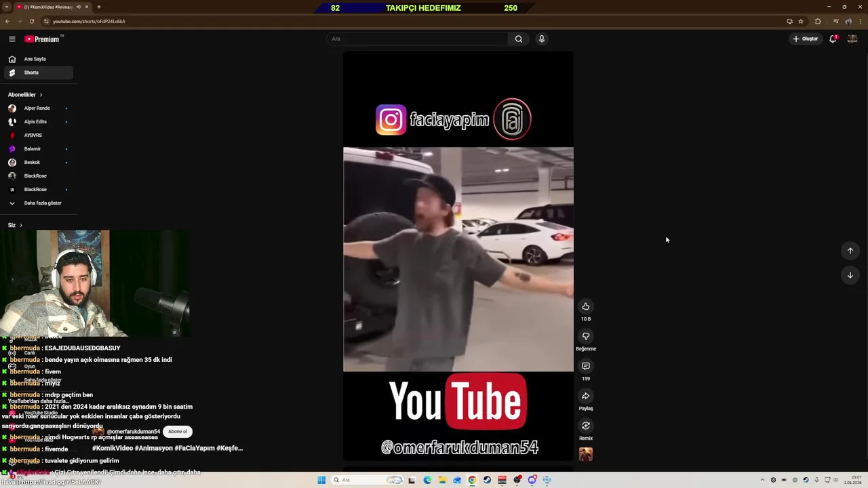This screenshot has height=488, width=868.
Task: Open Windows Start menu
Action: [321, 480]
